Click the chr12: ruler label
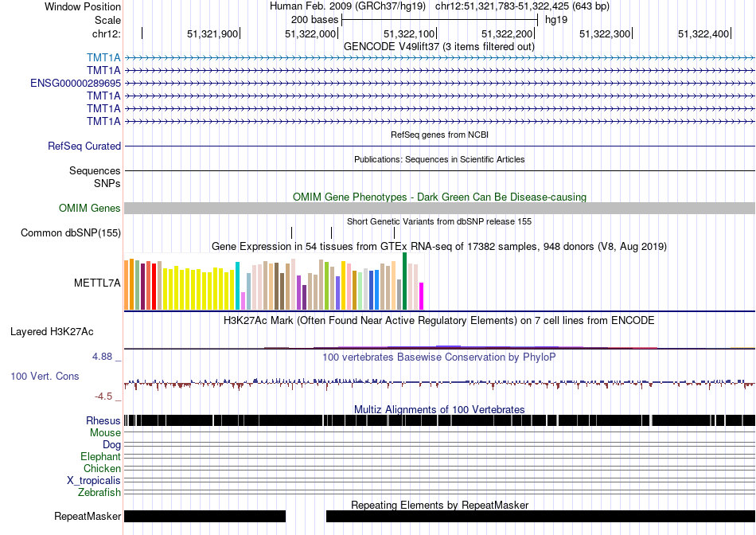 pyautogui.click(x=106, y=33)
